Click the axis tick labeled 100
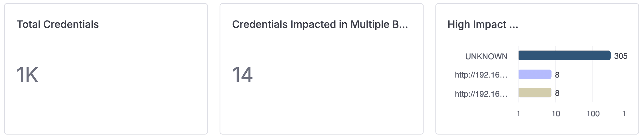644x138 pixels. (x=593, y=114)
